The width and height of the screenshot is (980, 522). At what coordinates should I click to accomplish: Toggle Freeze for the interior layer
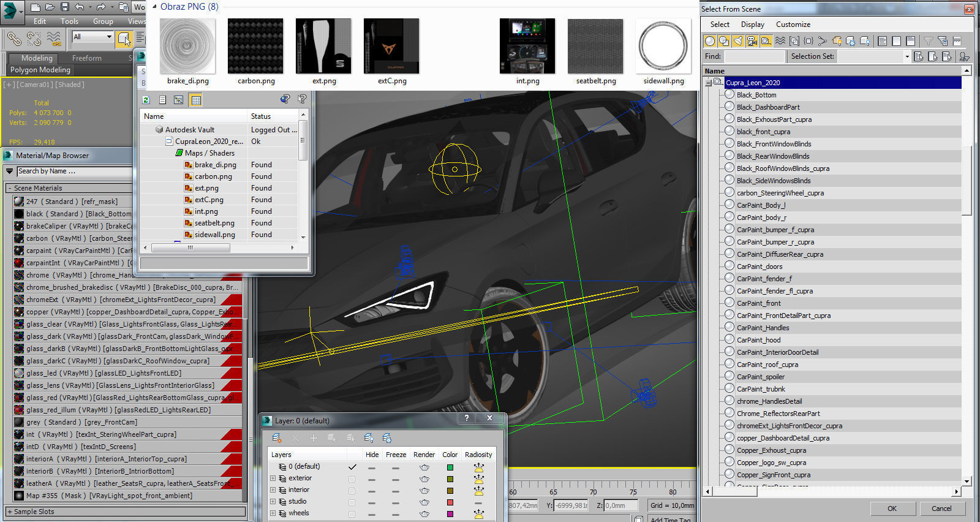pyautogui.click(x=396, y=491)
